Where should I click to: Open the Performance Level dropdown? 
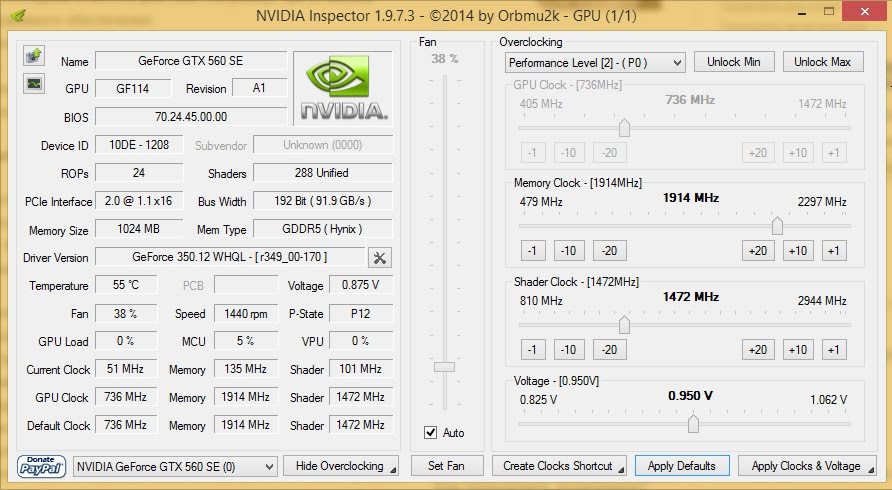(x=595, y=63)
